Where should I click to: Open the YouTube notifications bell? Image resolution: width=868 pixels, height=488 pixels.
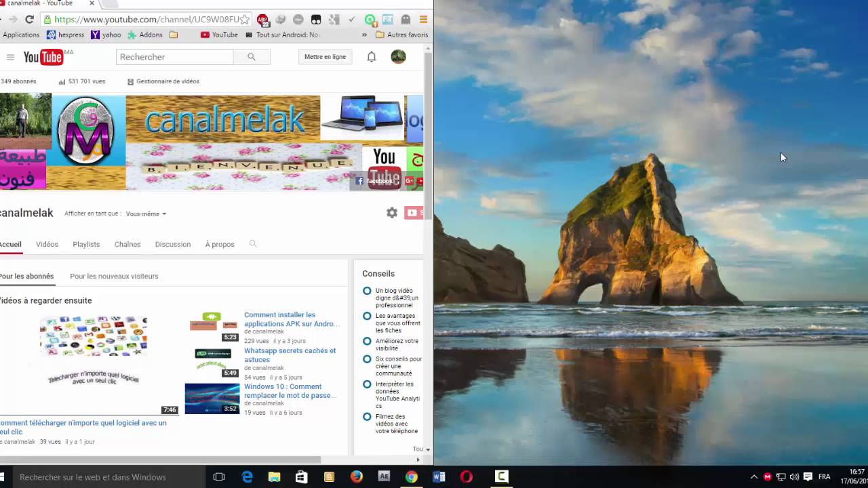point(372,57)
